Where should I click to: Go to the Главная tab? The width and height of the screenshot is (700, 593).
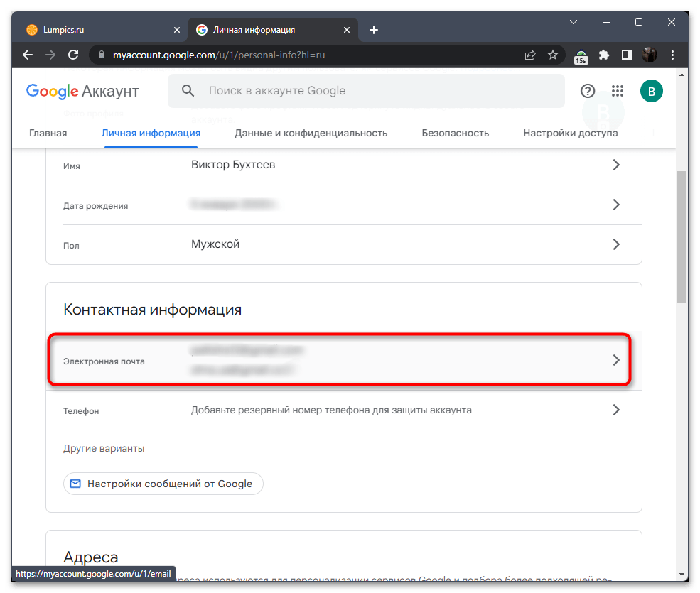pos(48,133)
